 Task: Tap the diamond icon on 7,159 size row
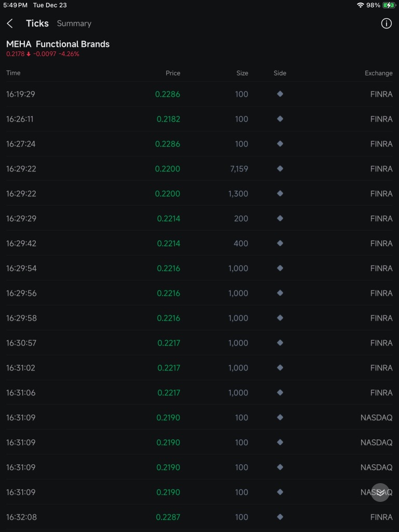pos(280,169)
